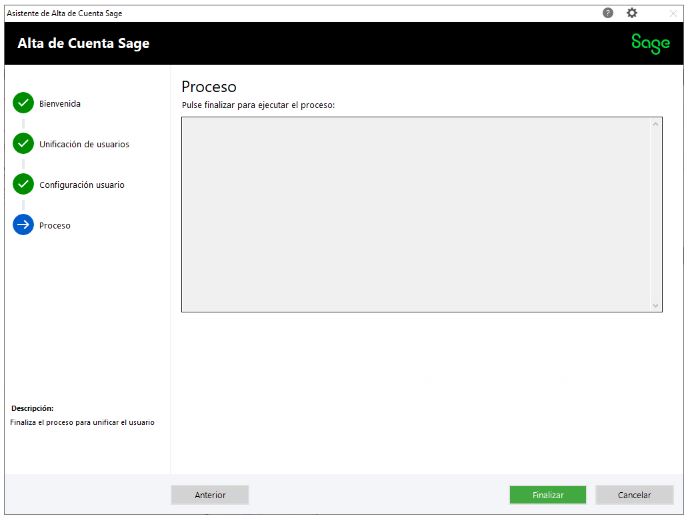
Task: Click the Finalizar button
Action: [548, 495]
